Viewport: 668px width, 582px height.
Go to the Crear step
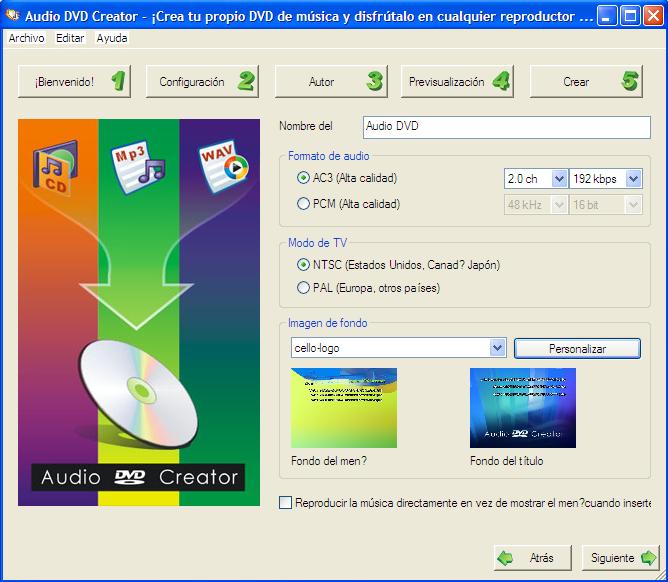586,81
